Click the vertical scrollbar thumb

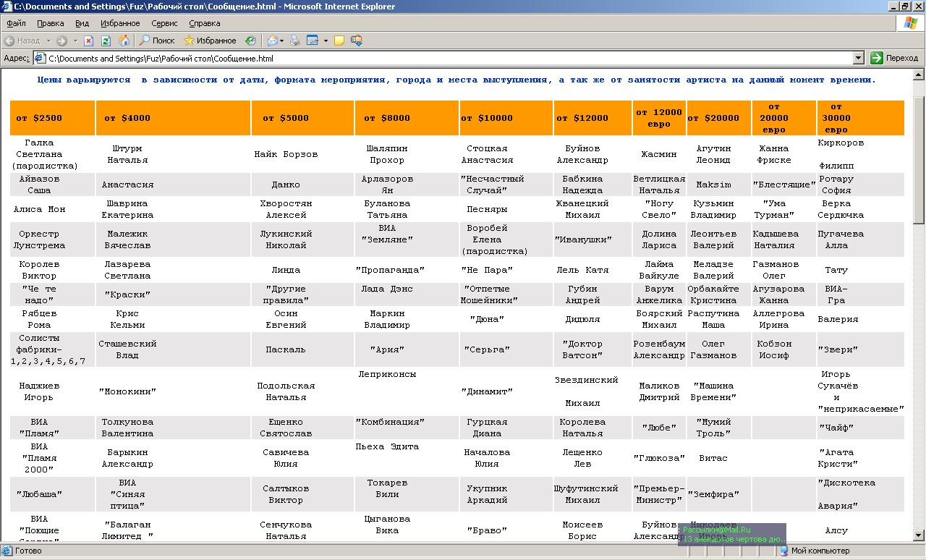coord(919,160)
